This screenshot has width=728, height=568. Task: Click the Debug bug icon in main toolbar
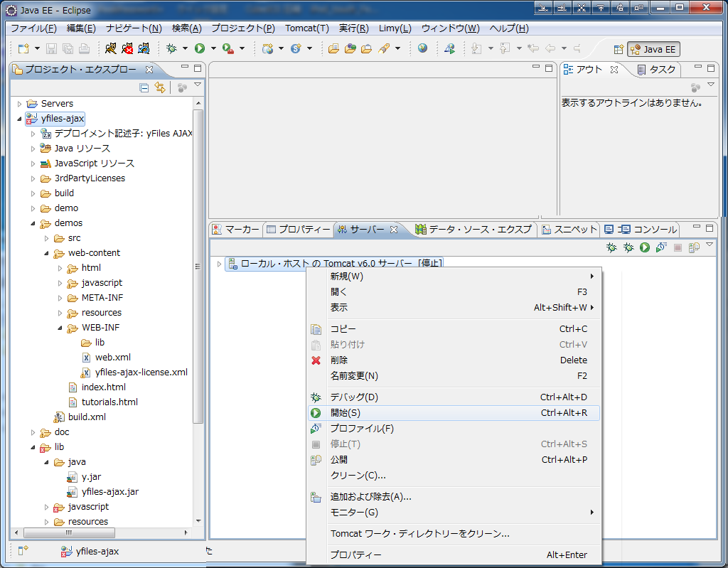[x=171, y=48]
